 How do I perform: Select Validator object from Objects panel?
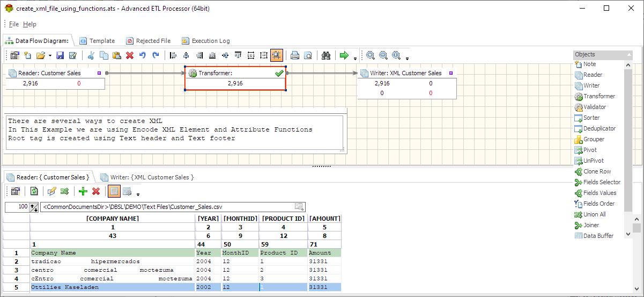tap(590, 107)
